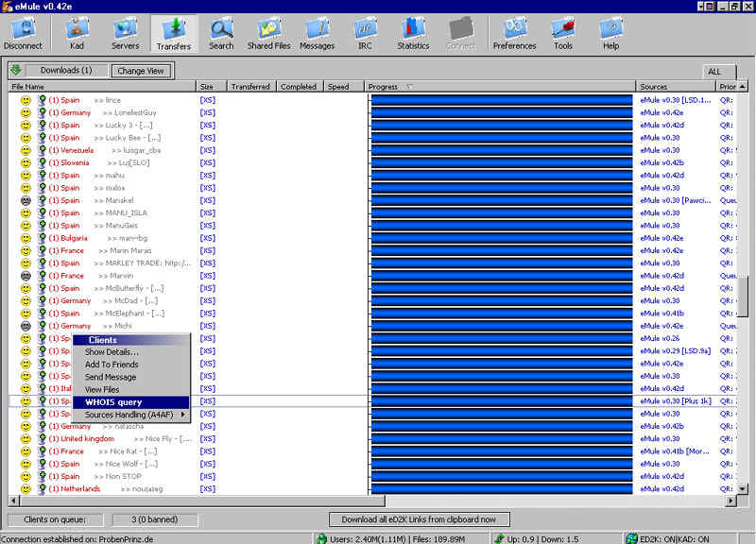Sort by Progress column header
Screen dimensions: 756x544
(500, 86)
